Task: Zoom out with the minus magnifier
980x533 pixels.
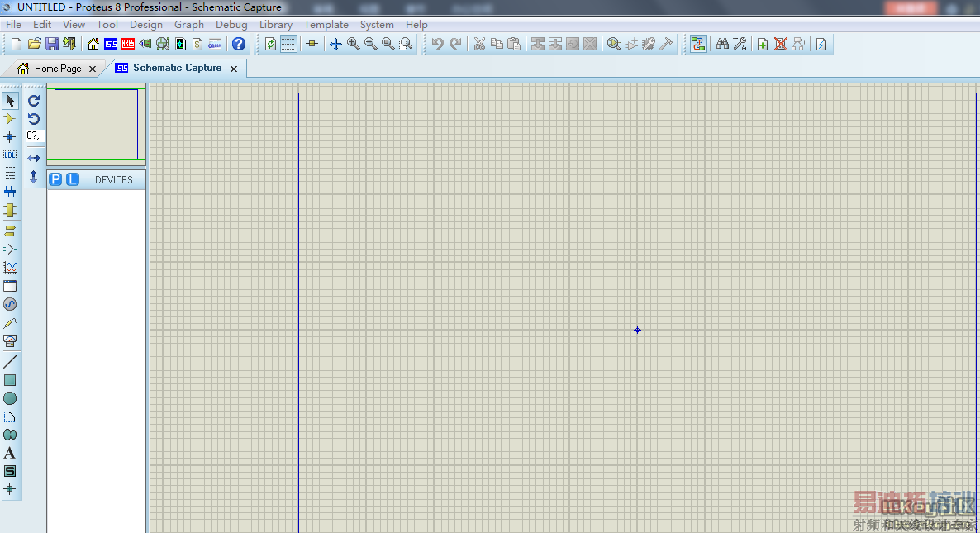Action: point(371,45)
